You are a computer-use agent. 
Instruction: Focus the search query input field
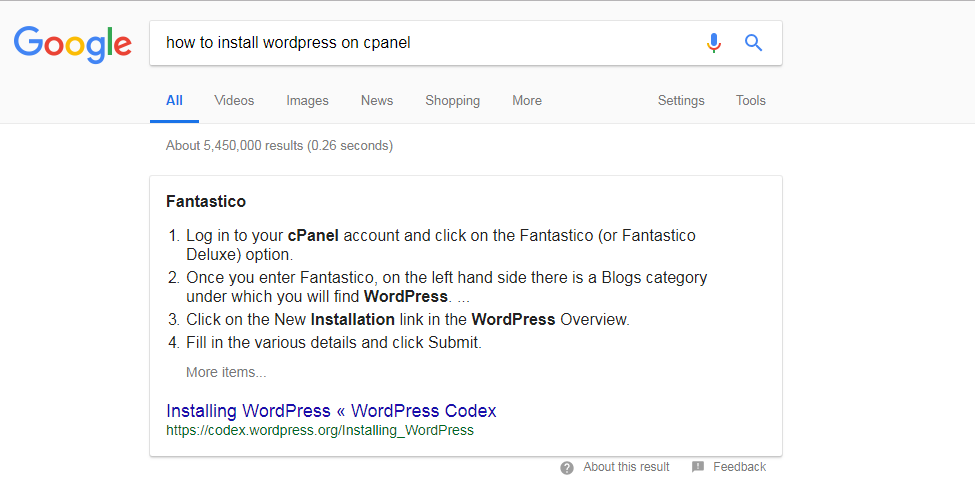click(x=420, y=43)
